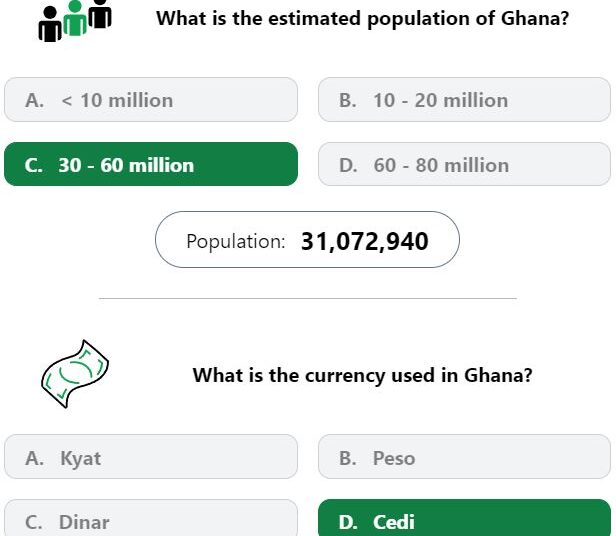
Task: Select the highlighted 30 - 60 million answer
Action: pos(151,164)
